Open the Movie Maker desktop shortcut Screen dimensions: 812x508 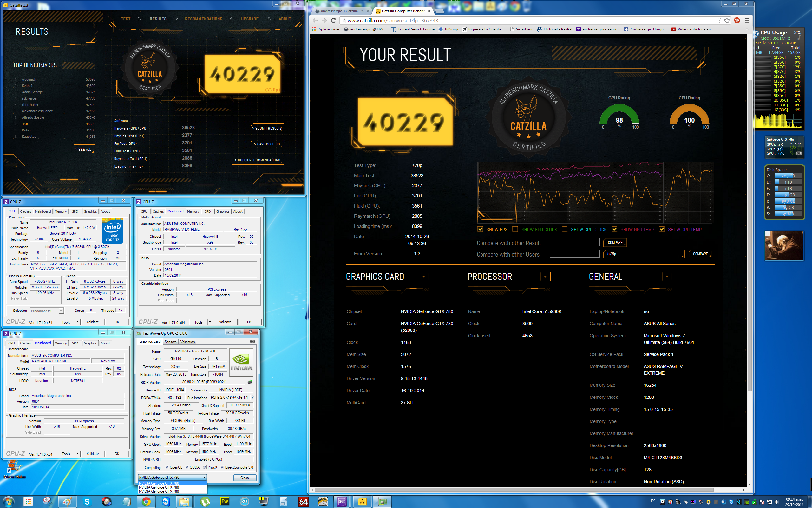click(14, 469)
